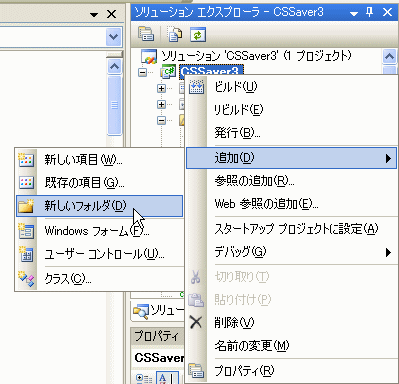399x384 pixels.
Task: Close the left panel
Action: (111, 14)
